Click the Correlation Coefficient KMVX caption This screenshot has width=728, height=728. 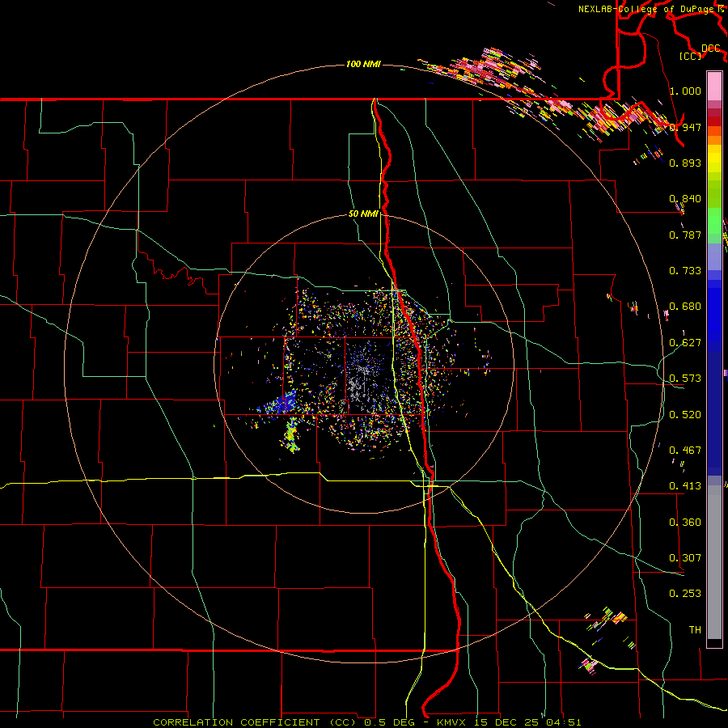point(367,722)
